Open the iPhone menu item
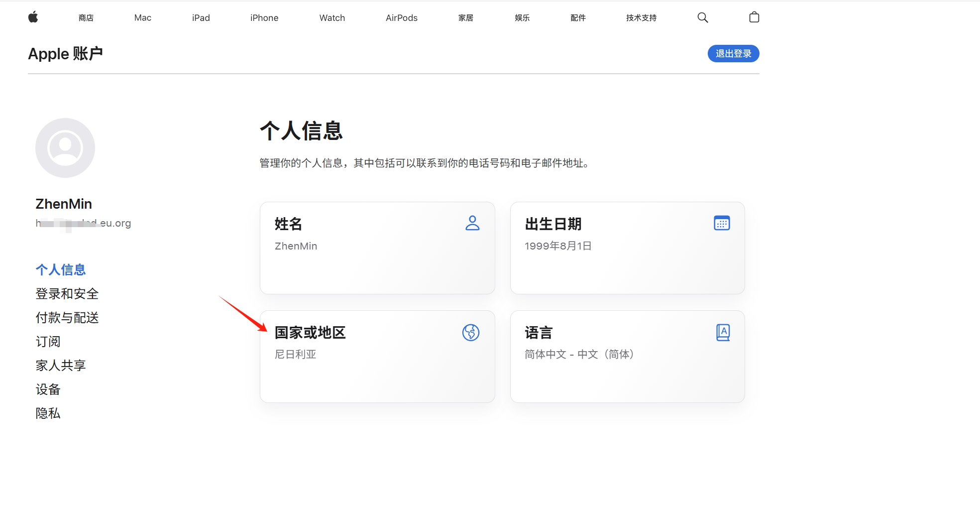 [x=264, y=18]
